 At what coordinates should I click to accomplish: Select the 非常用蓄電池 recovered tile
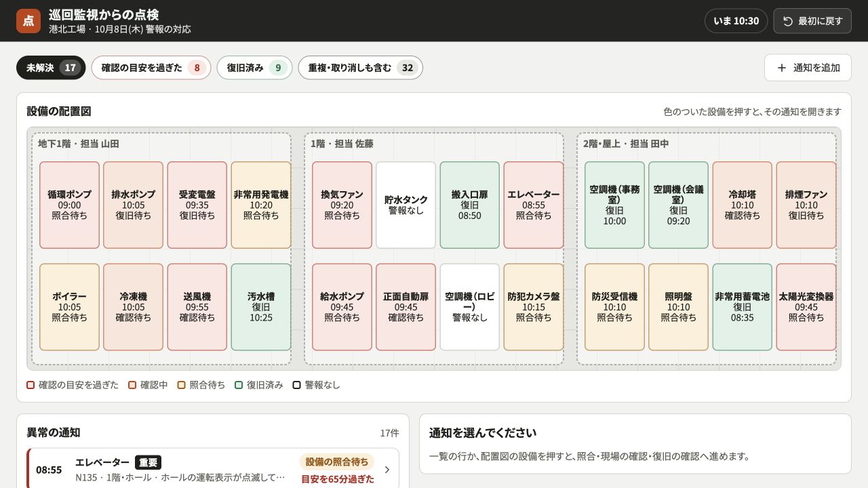point(743,307)
